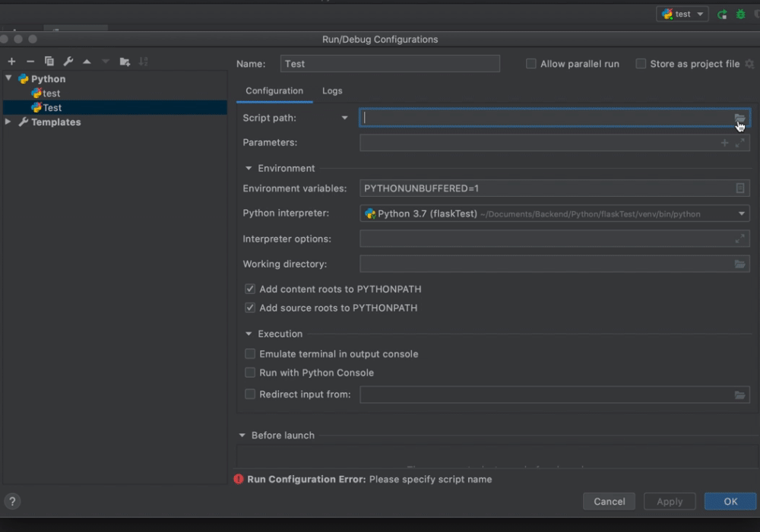Cancel the Run/Debug Configurations dialog

click(609, 501)
